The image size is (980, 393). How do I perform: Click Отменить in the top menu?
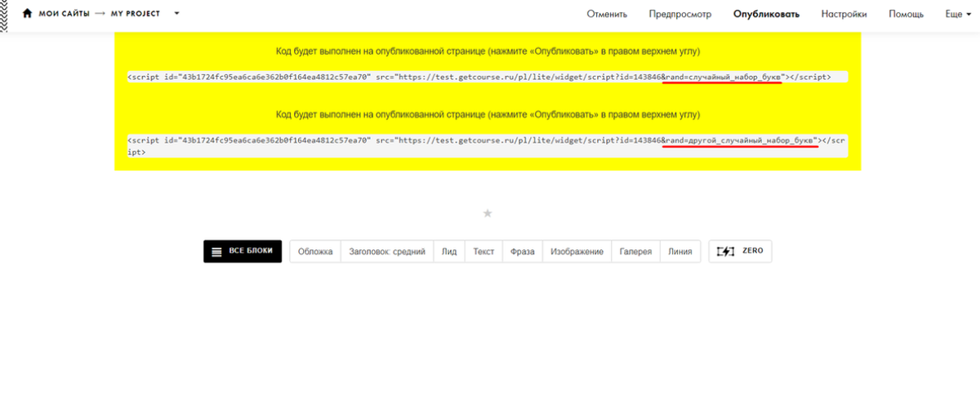(607, 14)
